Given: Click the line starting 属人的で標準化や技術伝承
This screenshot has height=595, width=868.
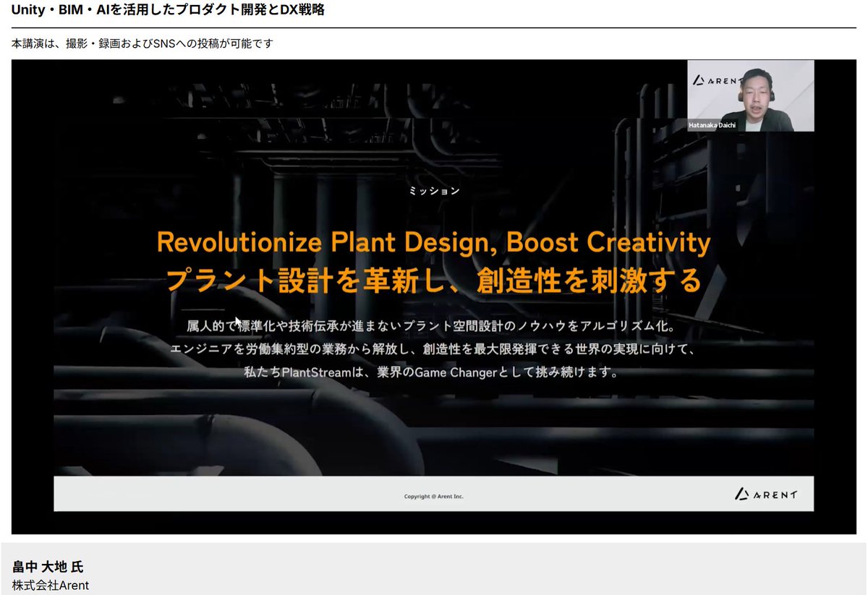Looking at the screenshot, I should [x=431, y=326].
